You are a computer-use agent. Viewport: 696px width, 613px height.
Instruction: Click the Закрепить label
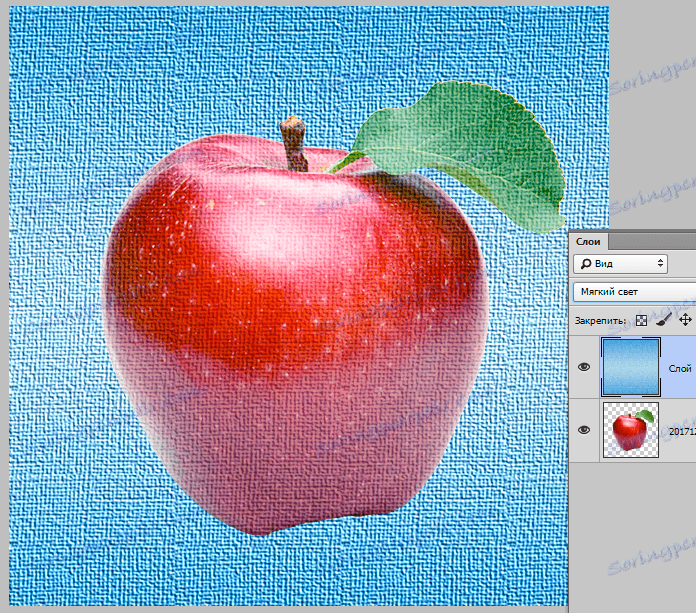(x=600, y=320)
